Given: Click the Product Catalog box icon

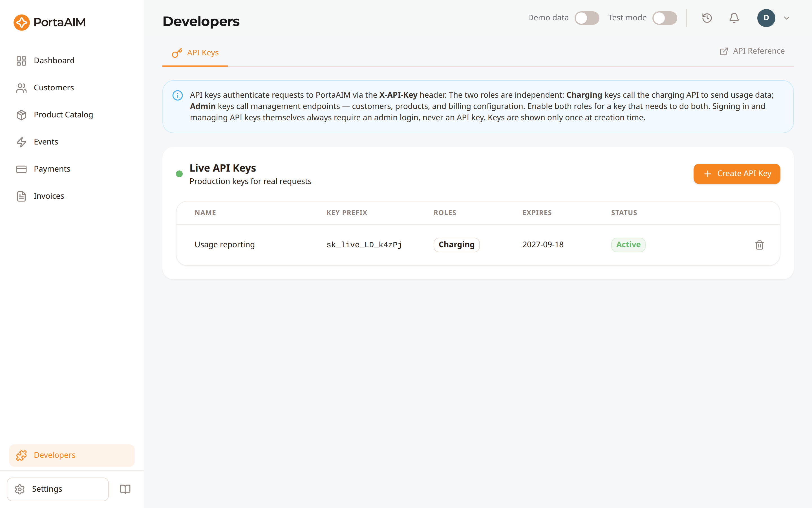Looking at the screenshot, I should (x=21, y=115).
